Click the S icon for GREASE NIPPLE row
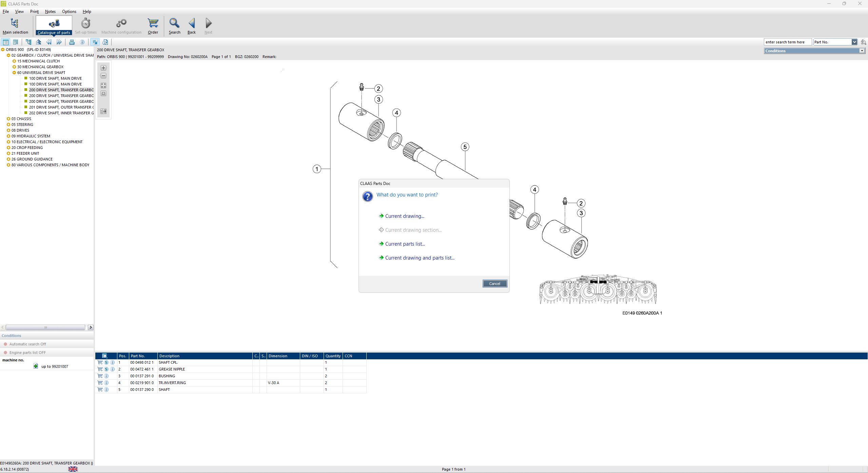868x473 pixels. 106,369
